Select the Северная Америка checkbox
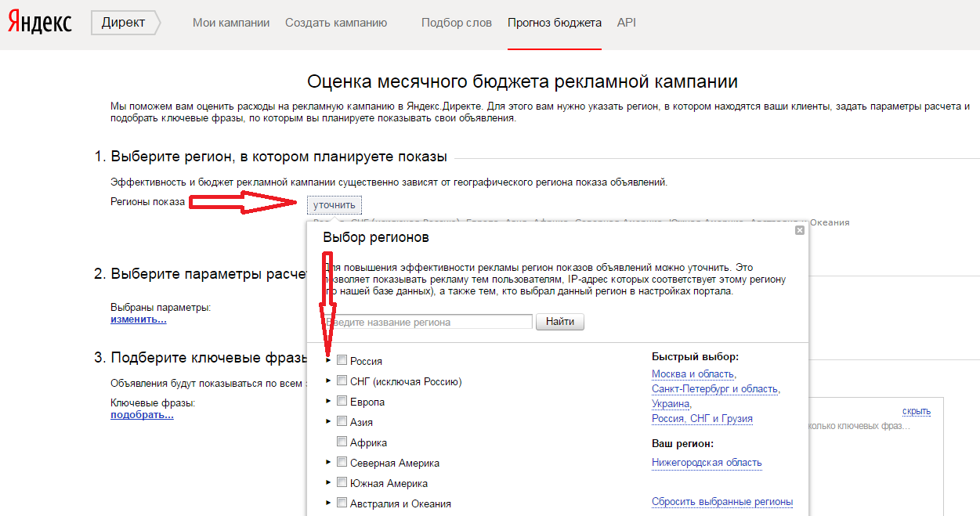 point(342,462)
